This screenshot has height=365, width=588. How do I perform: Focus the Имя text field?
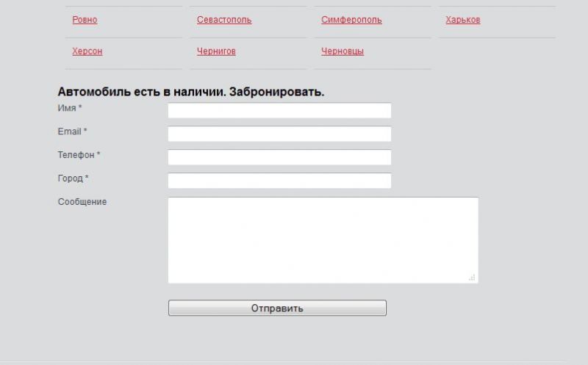coord(279,111)
